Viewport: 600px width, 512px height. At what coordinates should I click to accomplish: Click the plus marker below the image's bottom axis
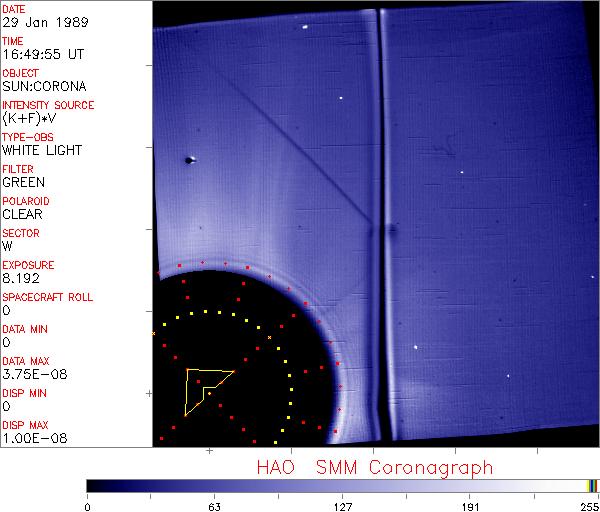coord(209,451)
